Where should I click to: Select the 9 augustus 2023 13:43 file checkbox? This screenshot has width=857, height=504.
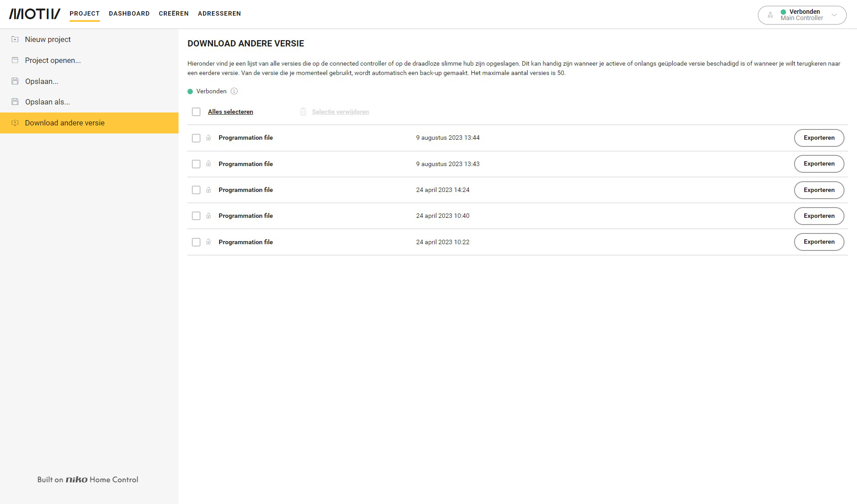coord(196,164)
